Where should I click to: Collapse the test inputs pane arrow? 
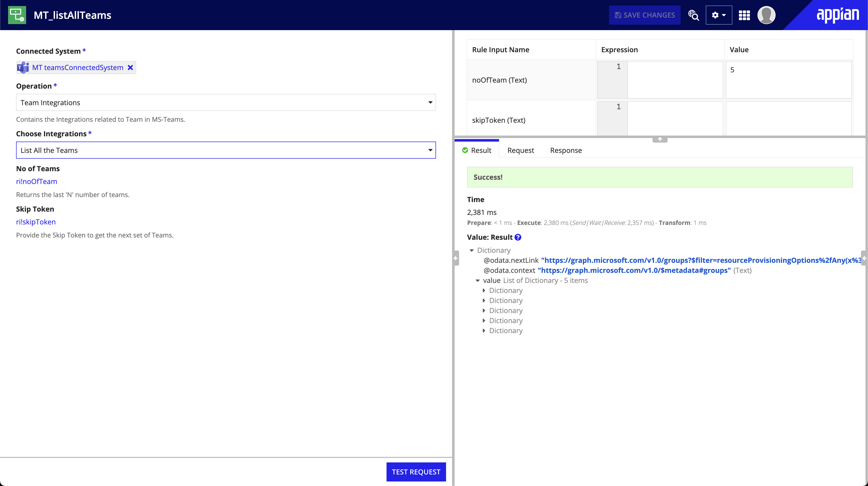[660, 139]
